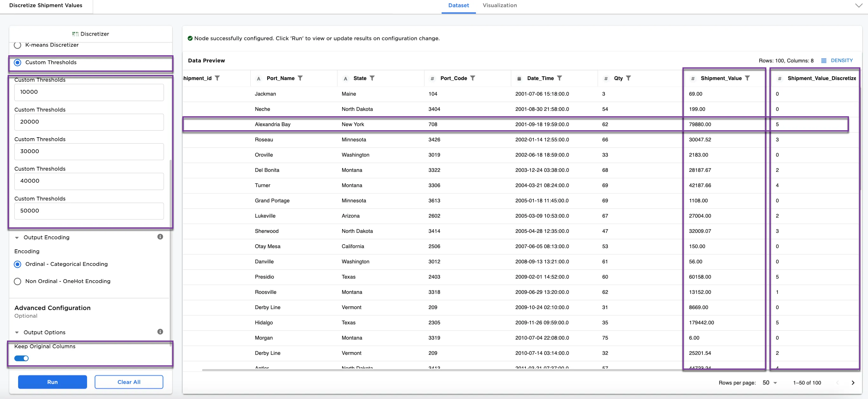Collapse the Output Options section
This screenshot has width=868, height=399.
click(x=17, y=332)
